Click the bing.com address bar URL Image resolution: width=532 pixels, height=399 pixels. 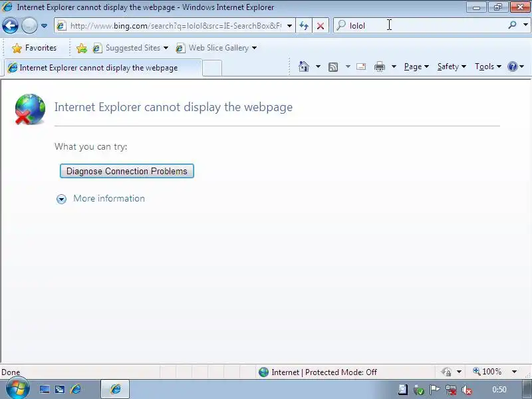(176, 26)
